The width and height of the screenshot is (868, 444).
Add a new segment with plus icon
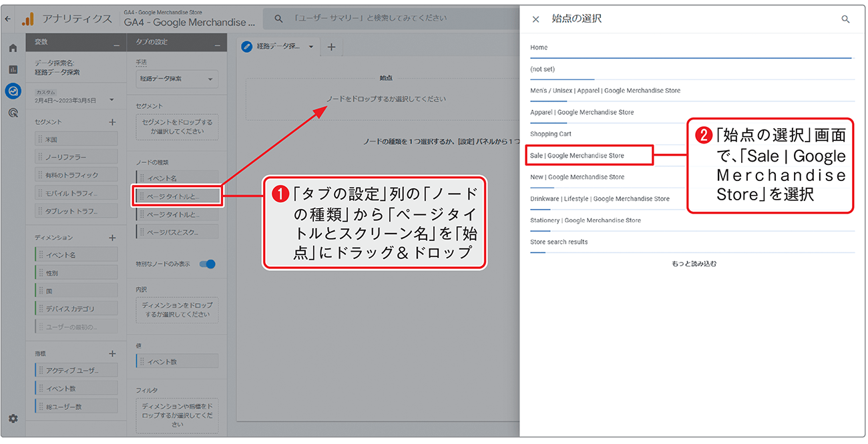(x=112, y=122)
